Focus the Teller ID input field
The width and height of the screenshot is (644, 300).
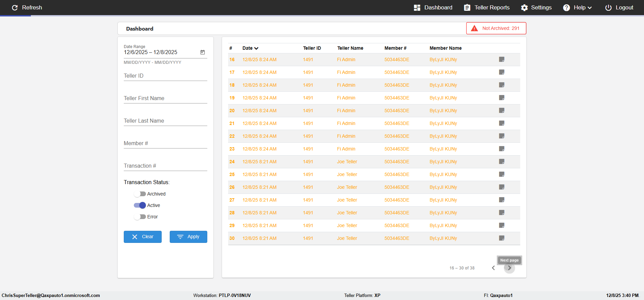pyautogui.click(x=165, y=76)
